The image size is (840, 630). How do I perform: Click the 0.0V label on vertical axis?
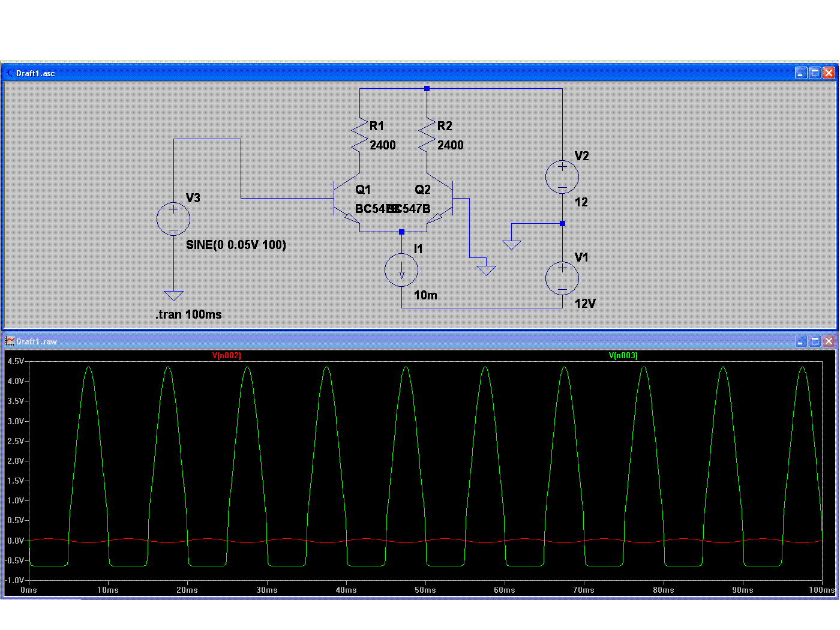16,541
